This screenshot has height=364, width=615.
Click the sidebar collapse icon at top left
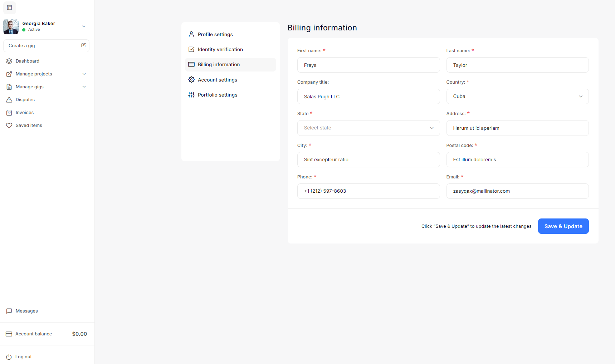point(10,8)
